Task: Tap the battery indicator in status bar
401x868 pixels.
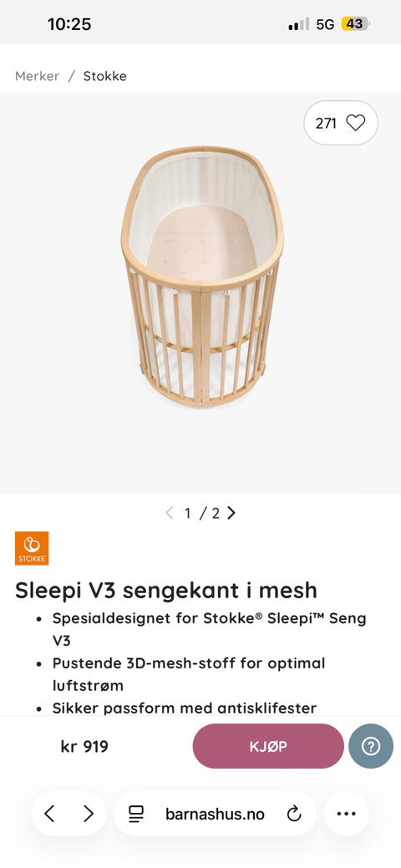Action: [355, 23]
